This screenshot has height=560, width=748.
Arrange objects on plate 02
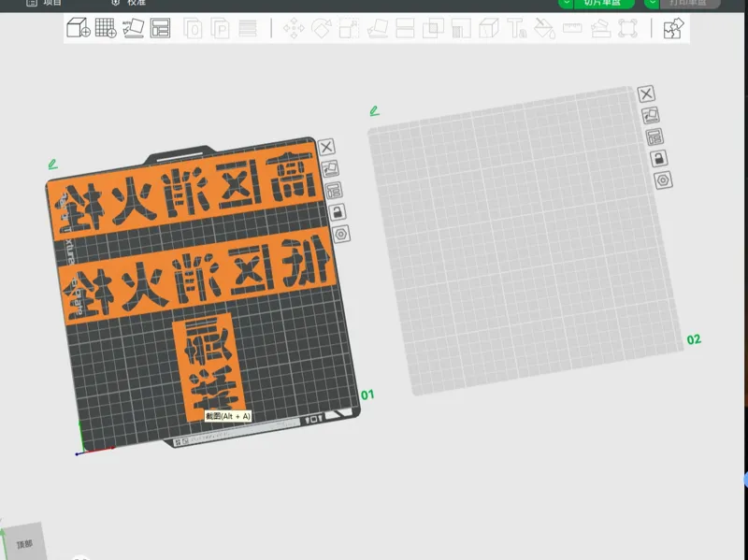coord(654,137)
